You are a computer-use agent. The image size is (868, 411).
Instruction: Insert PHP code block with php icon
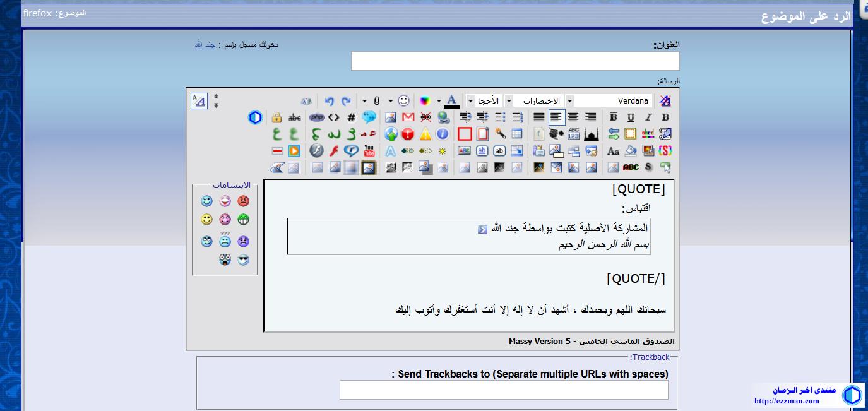pos(316,117)
